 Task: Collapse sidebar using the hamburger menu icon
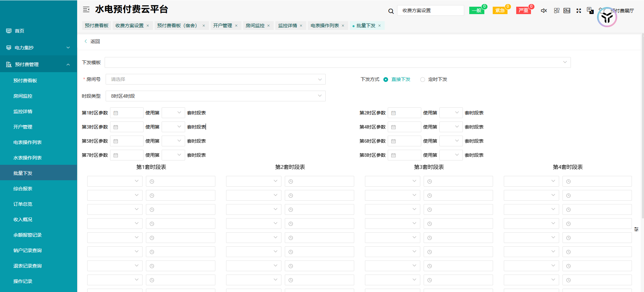pyautogui.click(x=86, y=10)
